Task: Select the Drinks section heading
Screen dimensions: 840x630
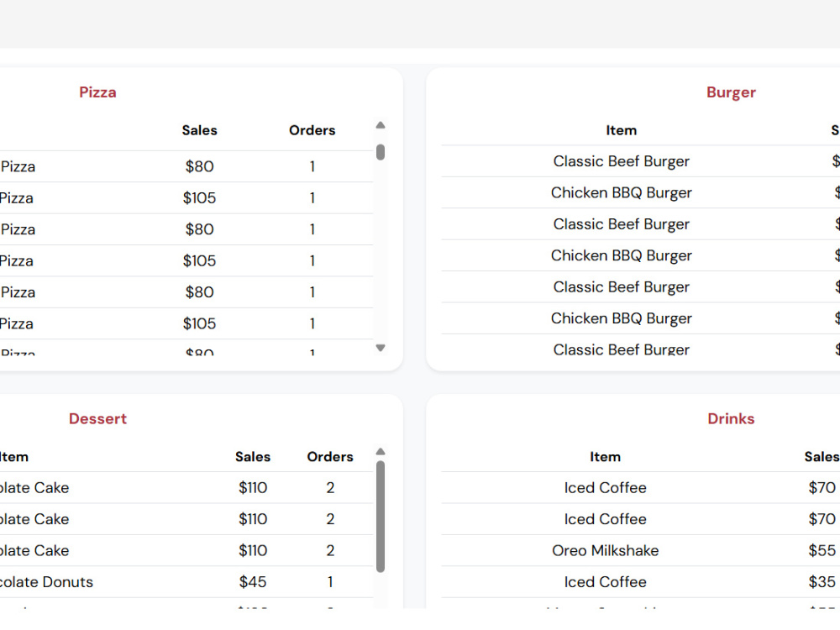Action: point(731,418)
